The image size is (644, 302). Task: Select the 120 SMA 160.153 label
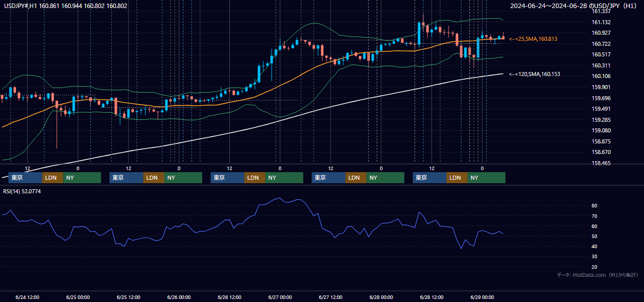click(x=535, y=74)
